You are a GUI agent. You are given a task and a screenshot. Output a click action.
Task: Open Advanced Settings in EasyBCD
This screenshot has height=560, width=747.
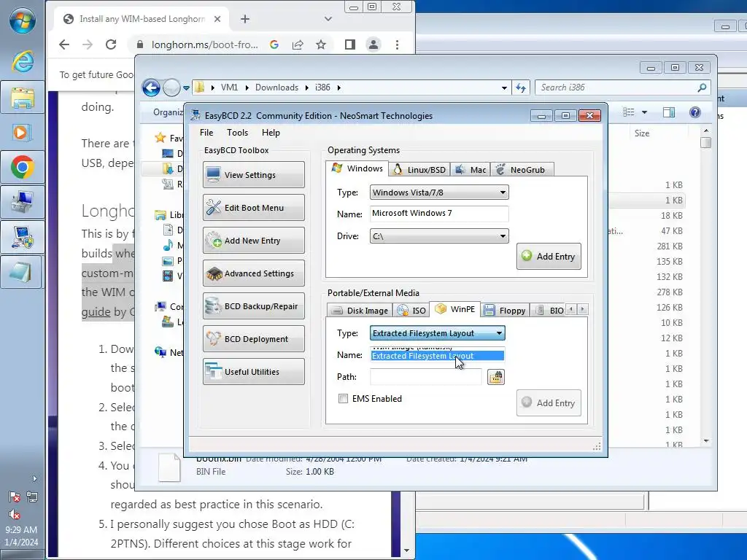tap(253, 273)
